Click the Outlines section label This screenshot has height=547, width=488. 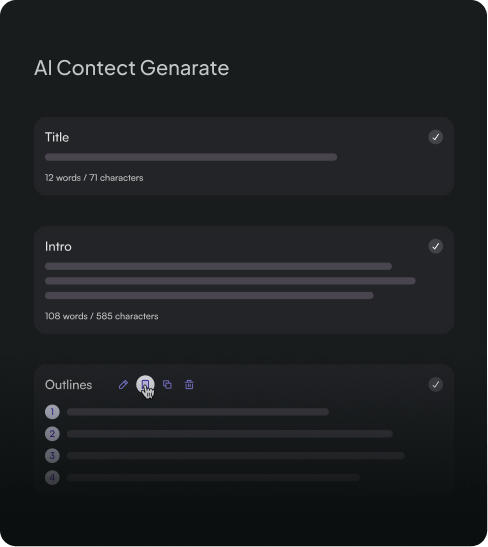(x=69, y=385)
